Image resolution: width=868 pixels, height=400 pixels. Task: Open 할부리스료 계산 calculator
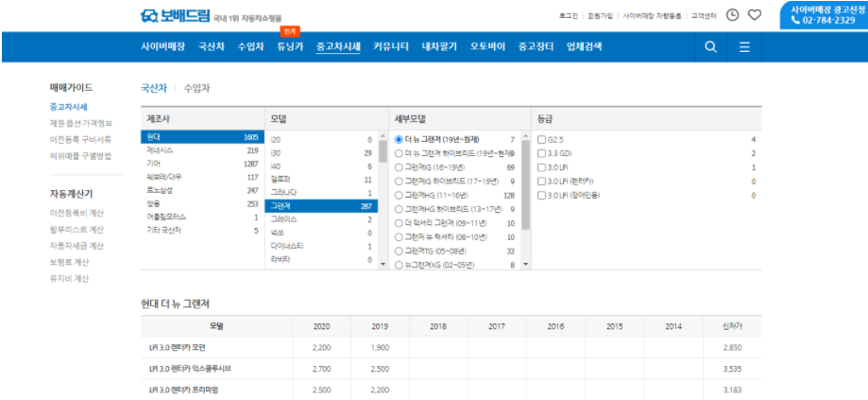(x=77, y=230)
